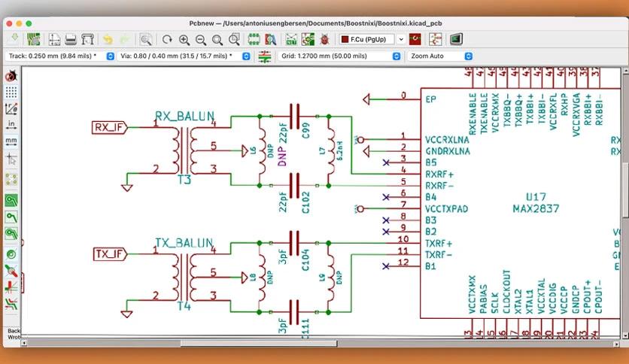
Task: Toggle vias sketch mode icon
Action: click(x=11, y=253)
